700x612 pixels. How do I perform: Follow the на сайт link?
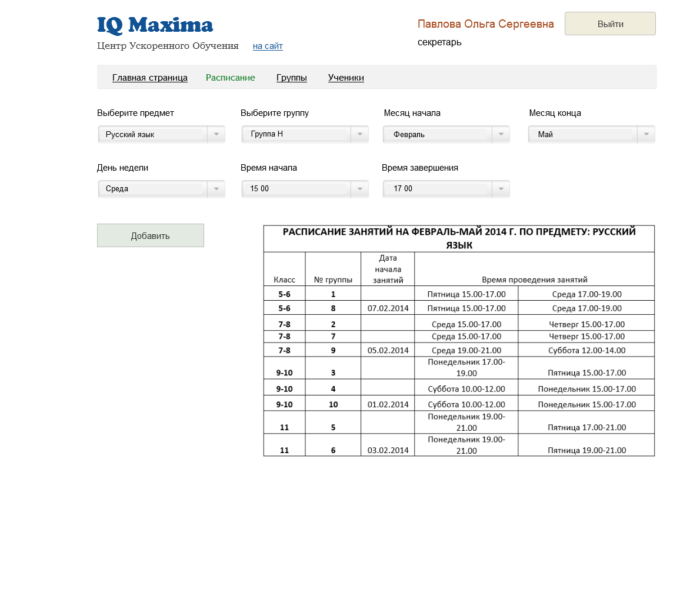tap(268, 46)
